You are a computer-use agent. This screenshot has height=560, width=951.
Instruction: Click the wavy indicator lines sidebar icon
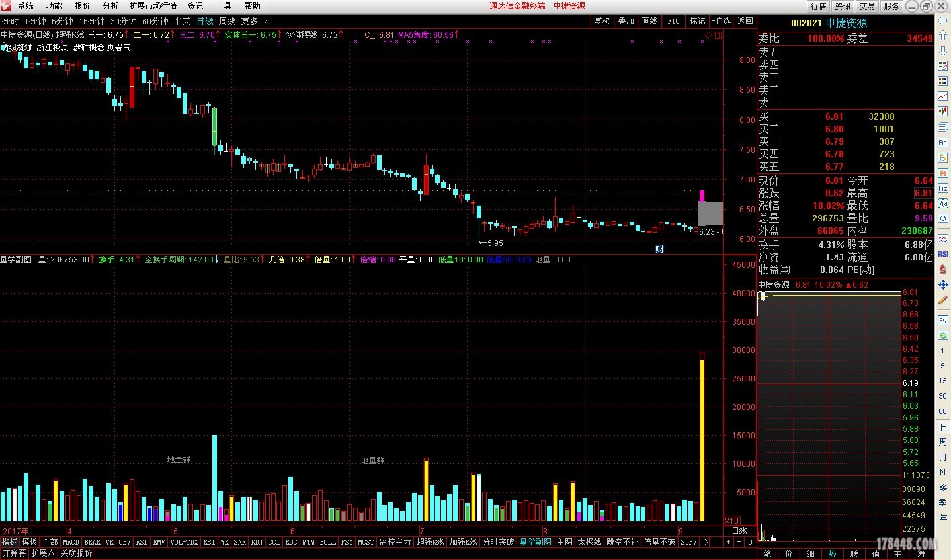pos(943,239)
